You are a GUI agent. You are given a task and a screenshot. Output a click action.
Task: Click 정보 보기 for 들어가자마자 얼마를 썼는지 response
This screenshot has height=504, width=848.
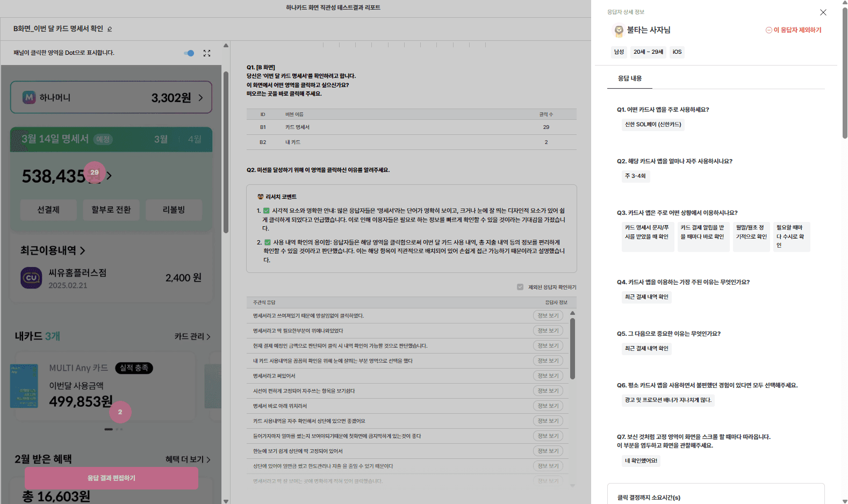pos(548,436)
